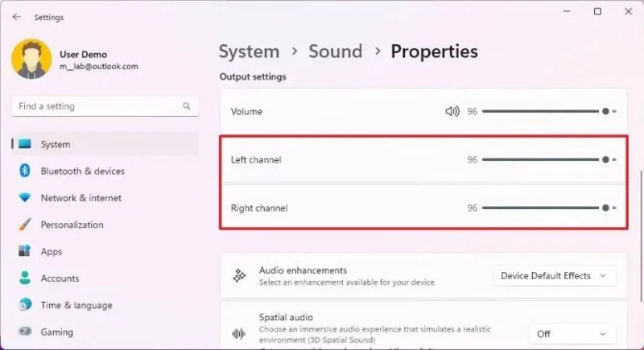Click the Left channel label

coord(256,159)
